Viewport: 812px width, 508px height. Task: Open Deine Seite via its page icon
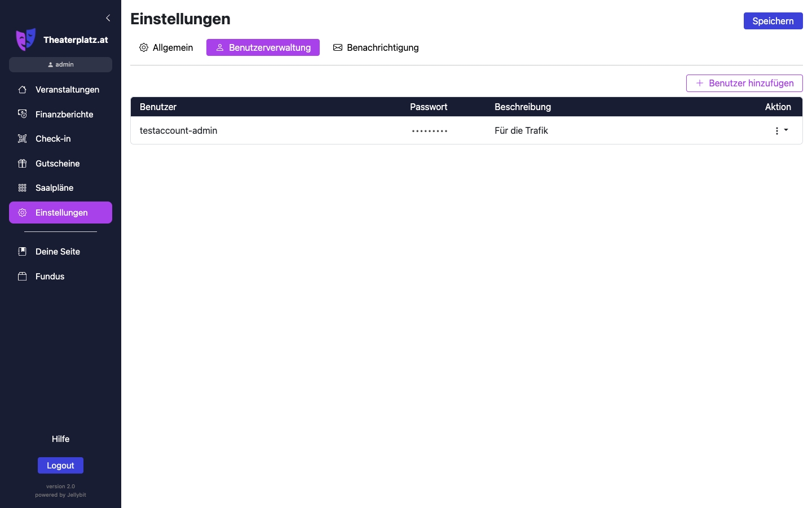click(23, 252)
